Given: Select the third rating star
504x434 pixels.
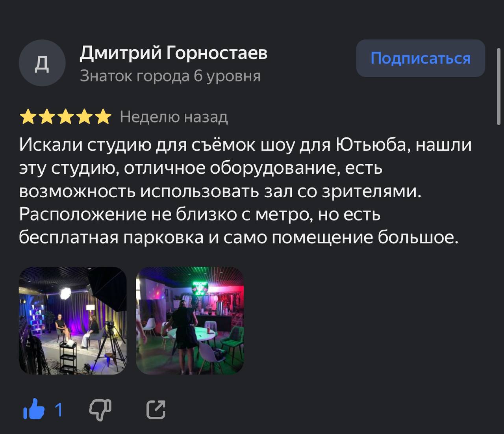Looking at the screenshot, I should coord(65,117).
